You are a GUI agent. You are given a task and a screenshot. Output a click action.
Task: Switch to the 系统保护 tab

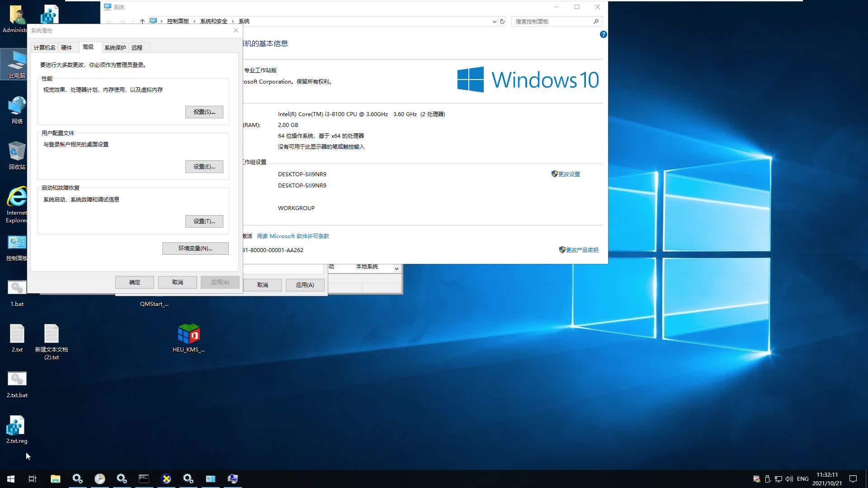point(115,47)
